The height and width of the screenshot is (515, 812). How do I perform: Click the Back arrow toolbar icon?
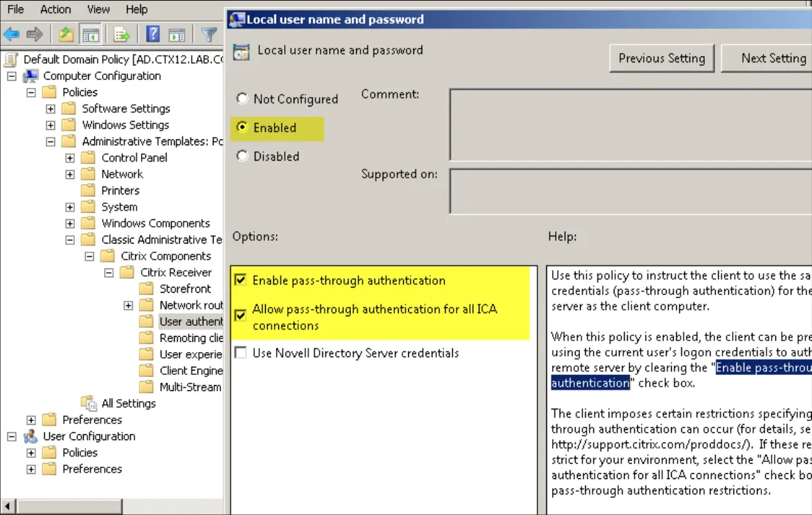12,34
